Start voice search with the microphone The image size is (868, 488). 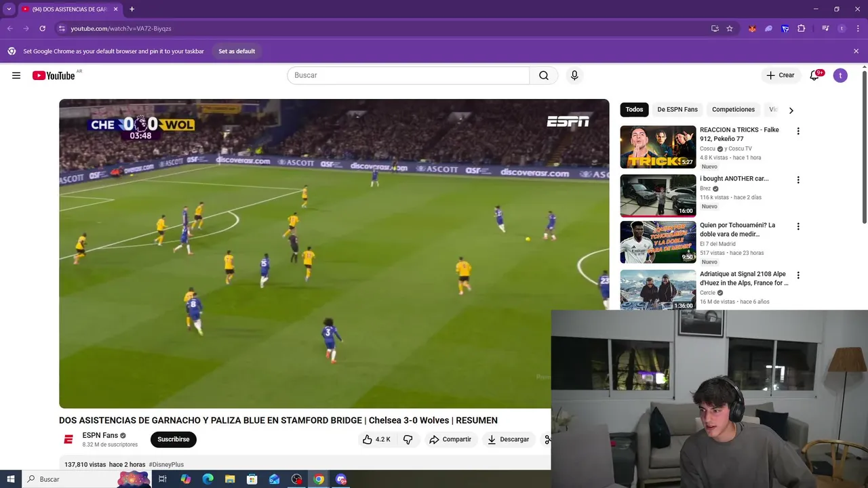(x=574, y=75)
